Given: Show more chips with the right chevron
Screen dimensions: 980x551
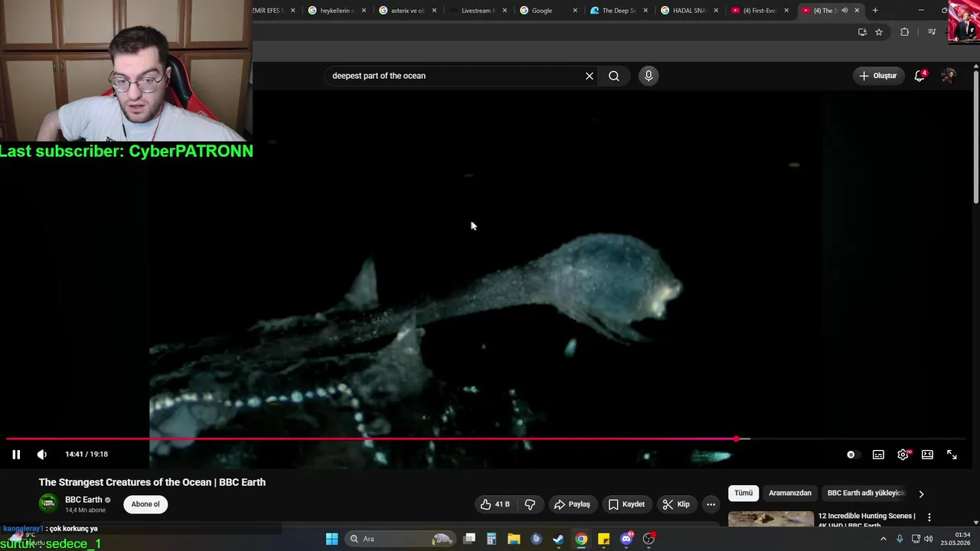Looking at the screenshot, I should [921, 494].
